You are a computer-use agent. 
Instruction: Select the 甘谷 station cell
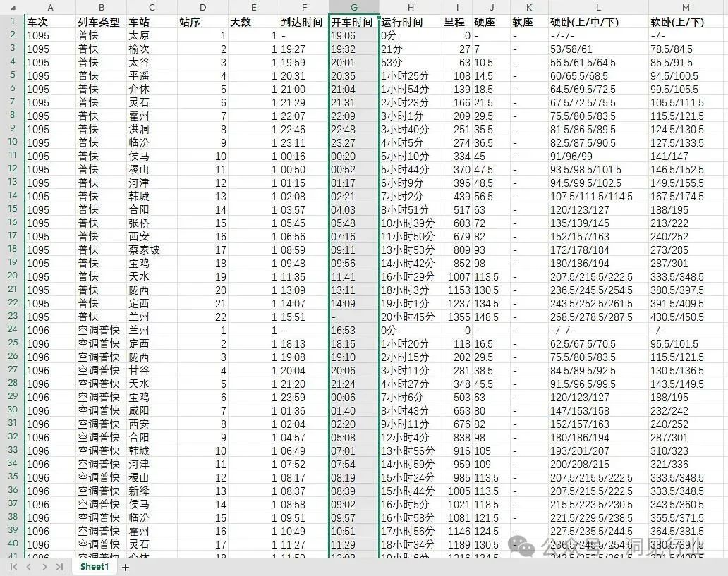pyautogui.click(x=152, y=370)
